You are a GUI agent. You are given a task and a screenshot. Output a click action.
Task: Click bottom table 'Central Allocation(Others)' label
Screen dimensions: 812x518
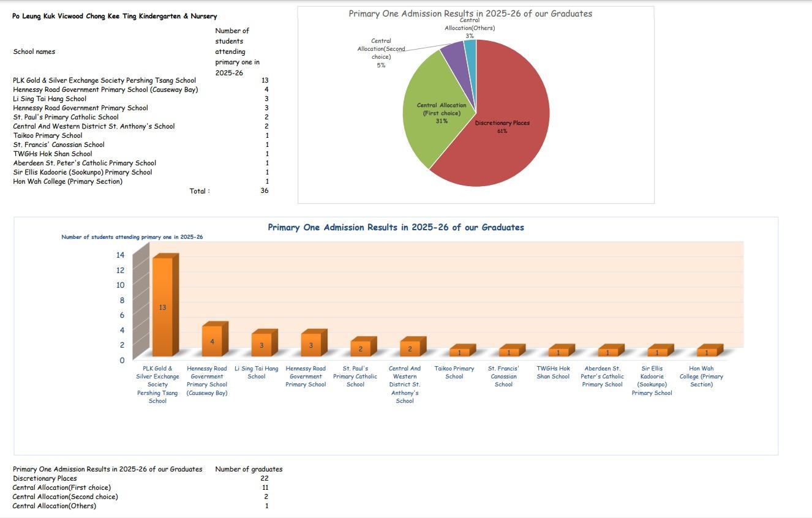tap(55, 506)
